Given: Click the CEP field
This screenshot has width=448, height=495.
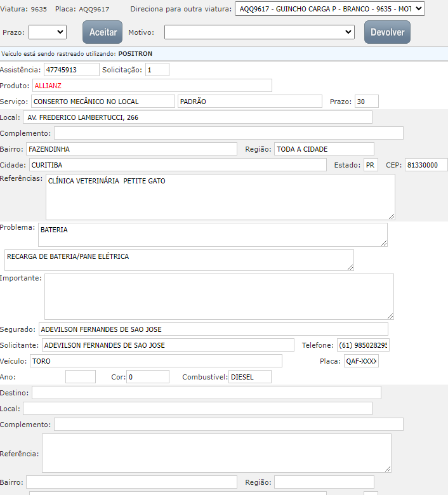Looking at the screenshot, I should [x=426, y=165].
